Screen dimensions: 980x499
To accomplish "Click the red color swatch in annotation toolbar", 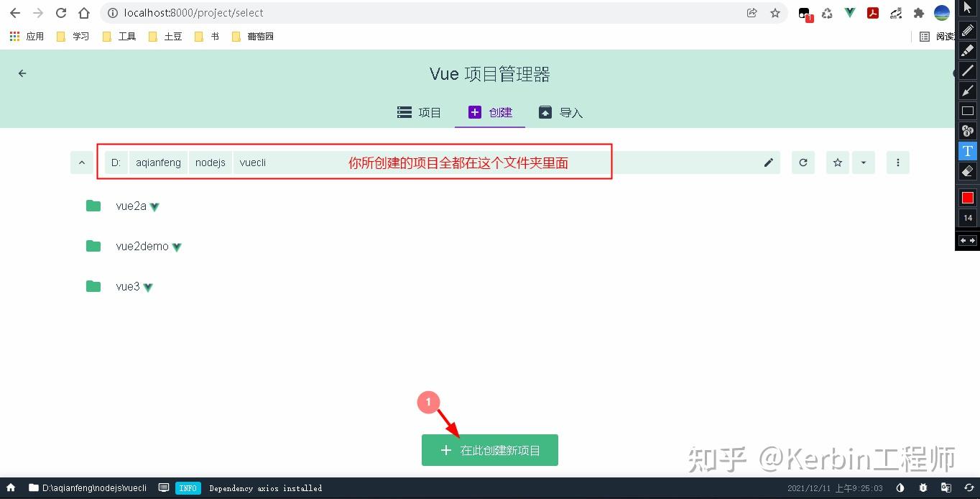I will click(967, 197).
